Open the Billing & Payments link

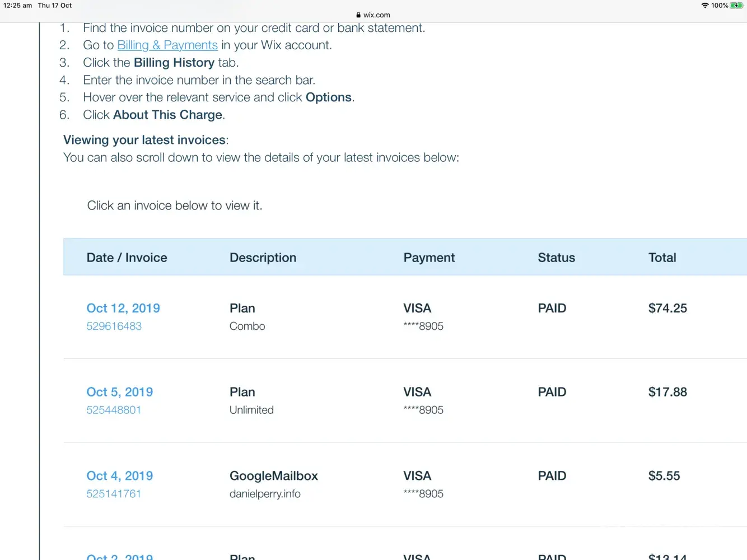pos(167,45)
